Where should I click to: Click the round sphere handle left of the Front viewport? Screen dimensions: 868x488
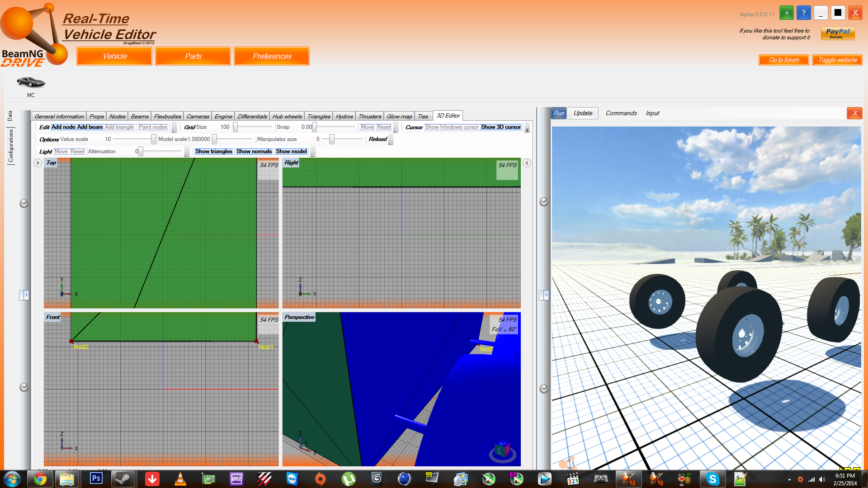point(24,387)
